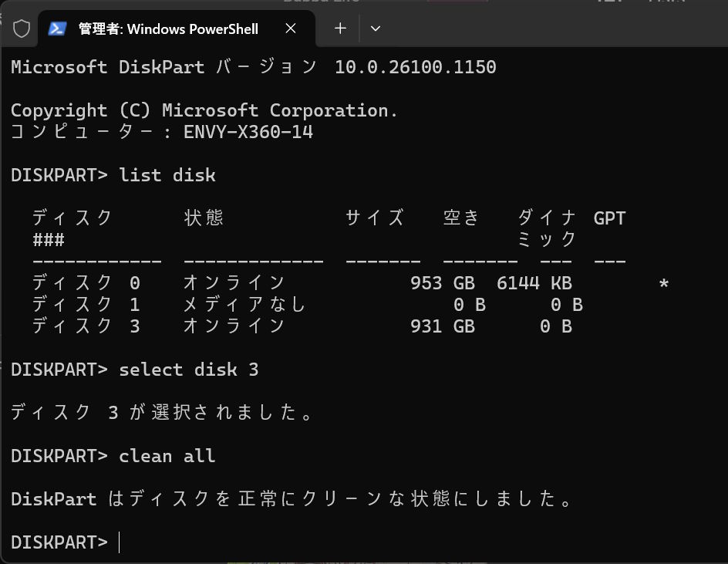The height and width of the screenshot is (564, 728).
Task: Open a new terminal tab with plus
Action: click(340, 29)
